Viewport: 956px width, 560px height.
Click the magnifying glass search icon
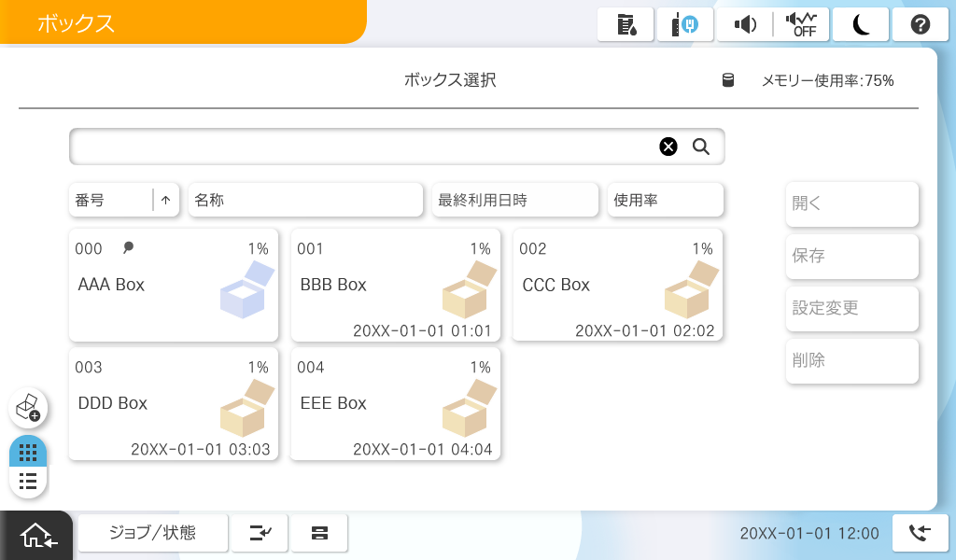[701, 147]
